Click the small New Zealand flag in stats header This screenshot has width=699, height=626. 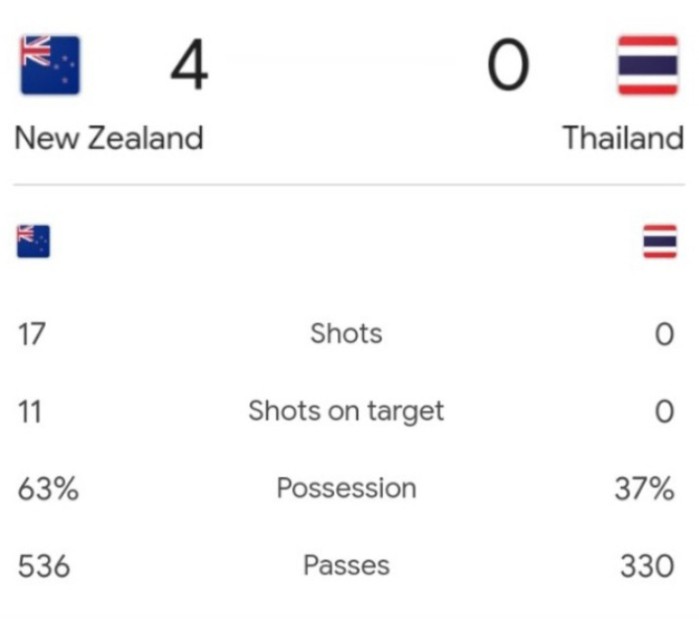33,242
